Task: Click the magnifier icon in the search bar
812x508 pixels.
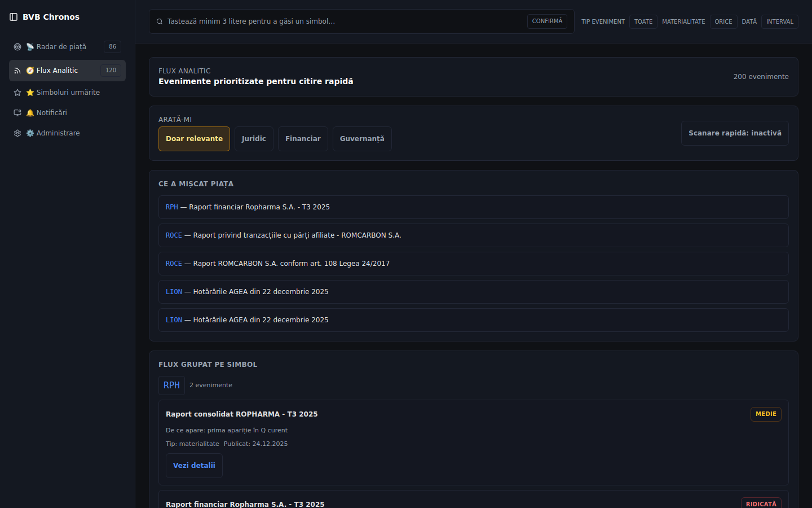Action: click(159, 21)
